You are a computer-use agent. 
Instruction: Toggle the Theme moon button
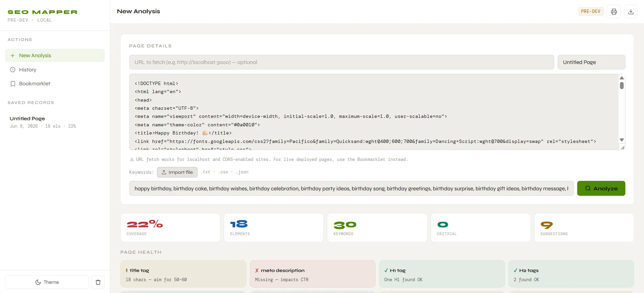click(47, 282)
